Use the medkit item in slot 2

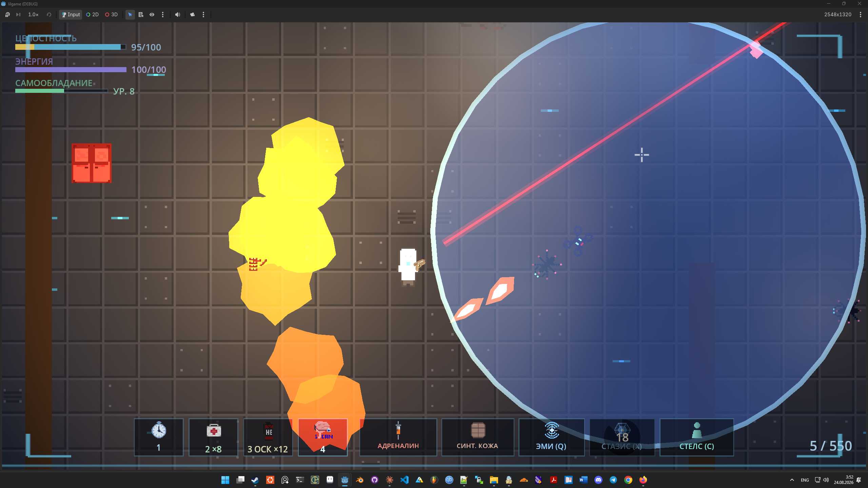[x=214, y=437]
